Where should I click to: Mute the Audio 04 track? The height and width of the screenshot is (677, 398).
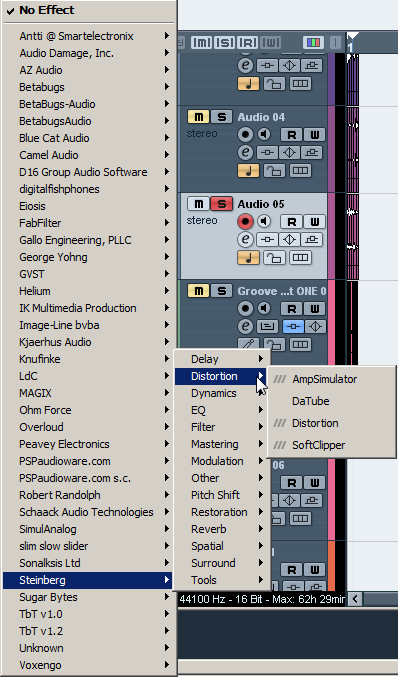(199, 117)
